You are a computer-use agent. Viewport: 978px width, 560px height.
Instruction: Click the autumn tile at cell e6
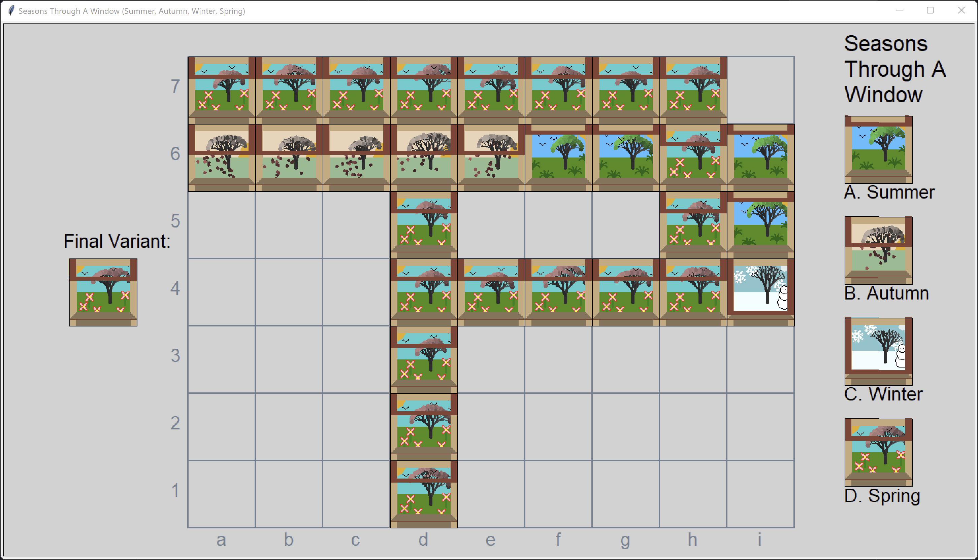coord(491,158)
